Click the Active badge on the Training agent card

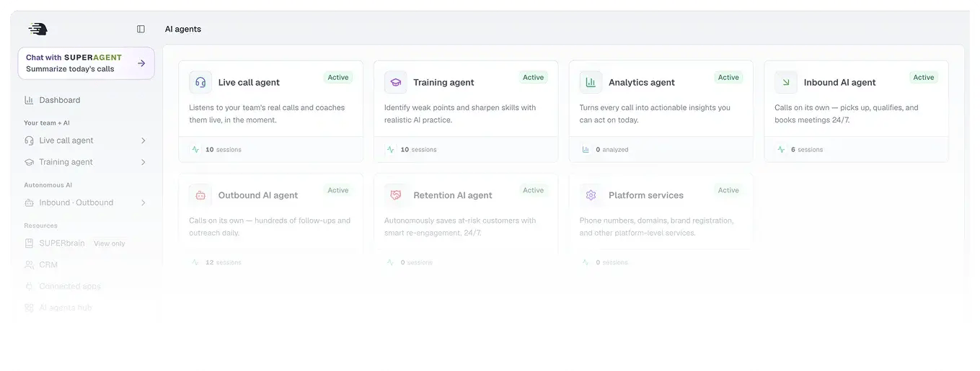534,77
